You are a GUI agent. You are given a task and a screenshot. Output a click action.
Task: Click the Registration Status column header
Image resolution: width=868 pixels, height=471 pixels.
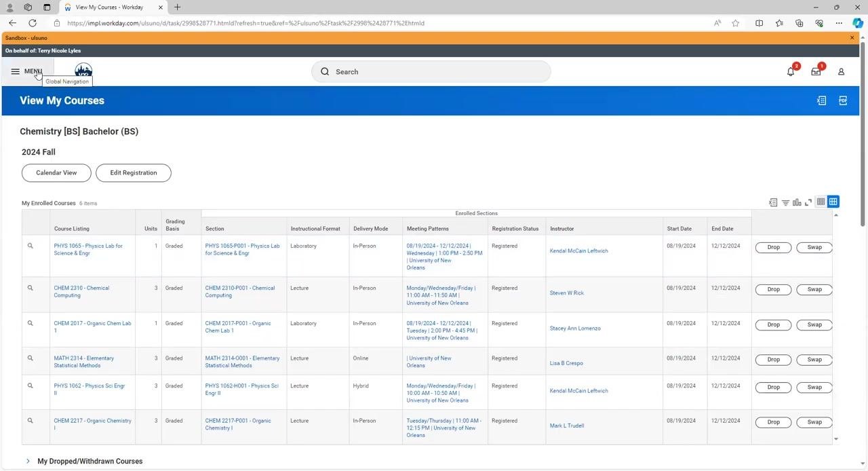[x=515, y=229]
